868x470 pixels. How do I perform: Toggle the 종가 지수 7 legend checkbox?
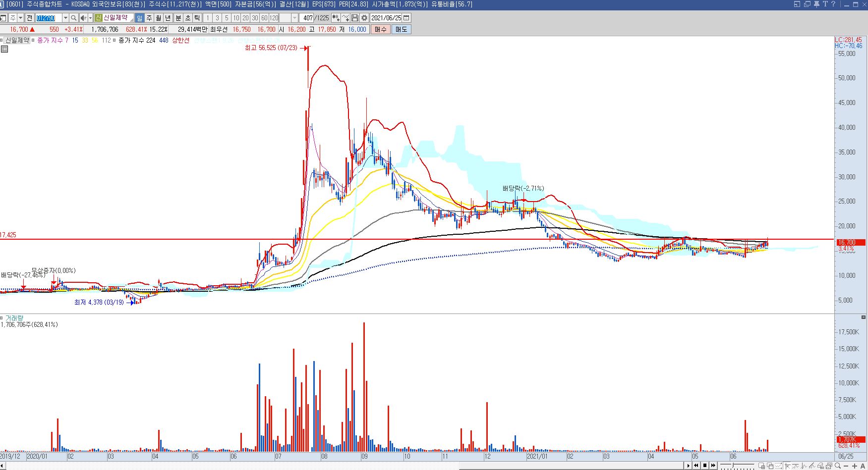[33, 41]
